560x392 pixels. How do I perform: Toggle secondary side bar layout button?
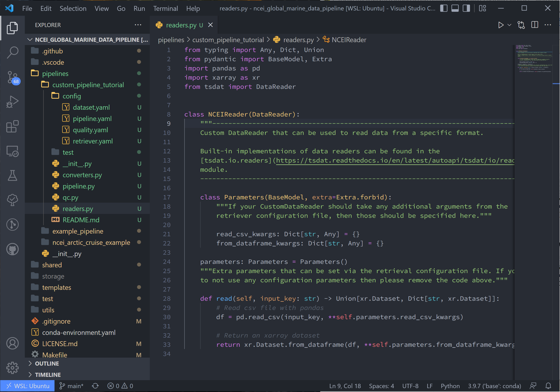pos(466,8)
